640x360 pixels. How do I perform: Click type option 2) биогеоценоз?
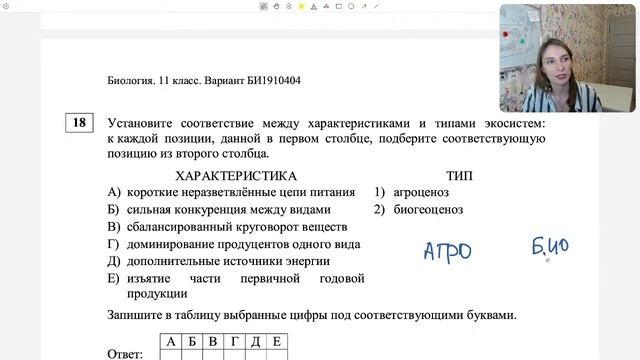click(x=418, y=209)
